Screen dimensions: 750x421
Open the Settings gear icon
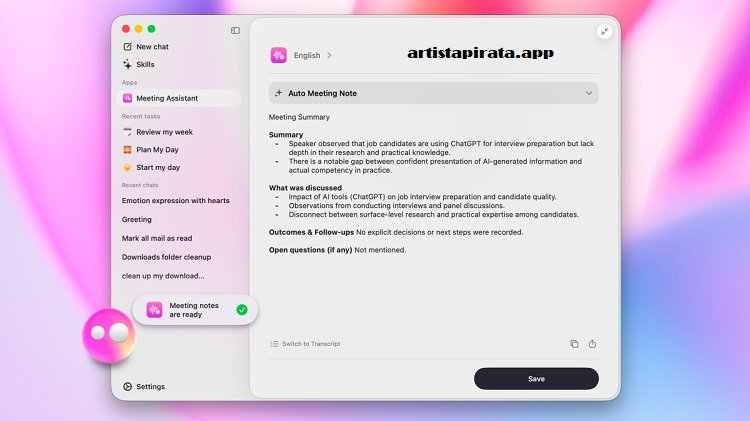(127, 387)
